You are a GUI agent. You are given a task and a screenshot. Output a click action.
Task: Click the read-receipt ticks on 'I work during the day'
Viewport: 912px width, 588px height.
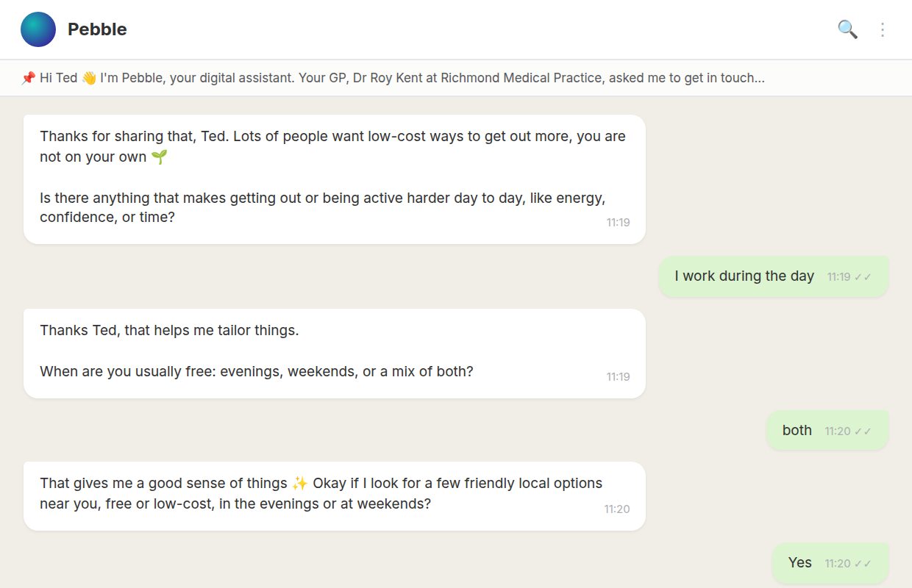863,277
